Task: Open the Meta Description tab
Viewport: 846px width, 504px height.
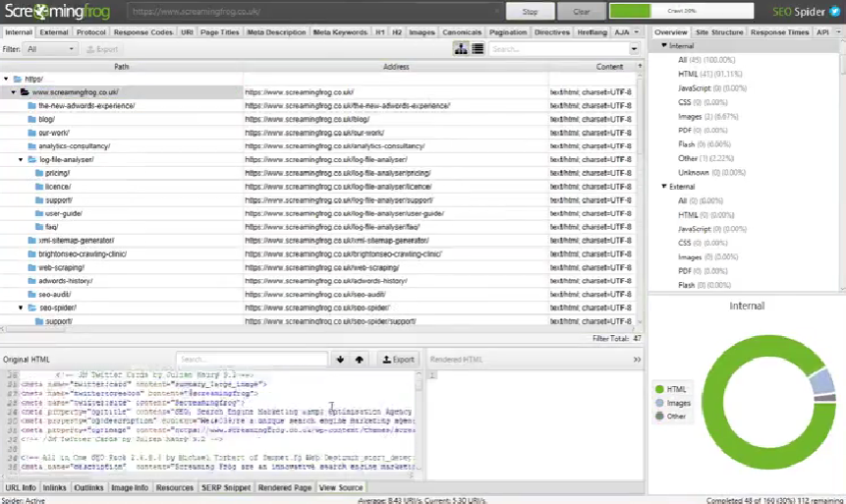Action: point(276,32)
